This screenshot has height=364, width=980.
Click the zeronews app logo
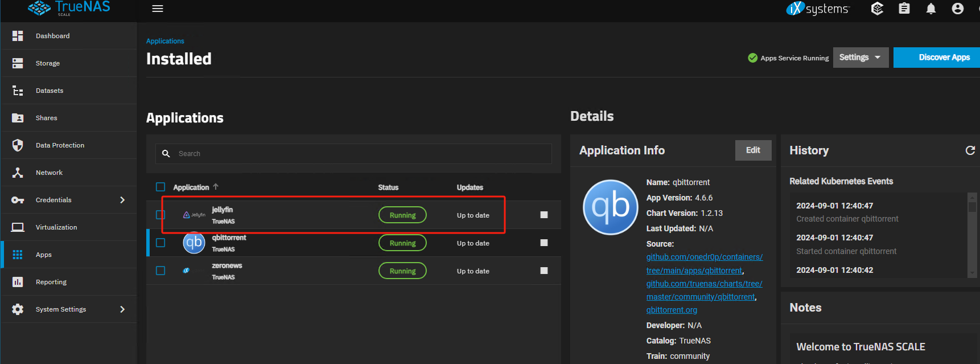186,271
